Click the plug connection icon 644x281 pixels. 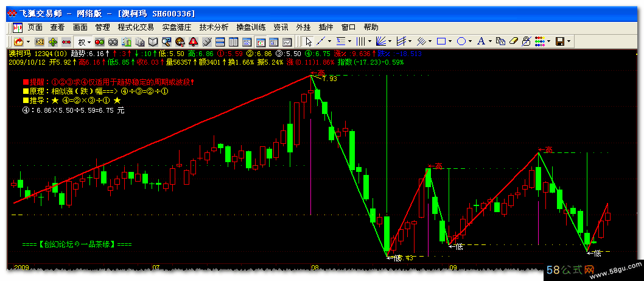coord(206,41)
